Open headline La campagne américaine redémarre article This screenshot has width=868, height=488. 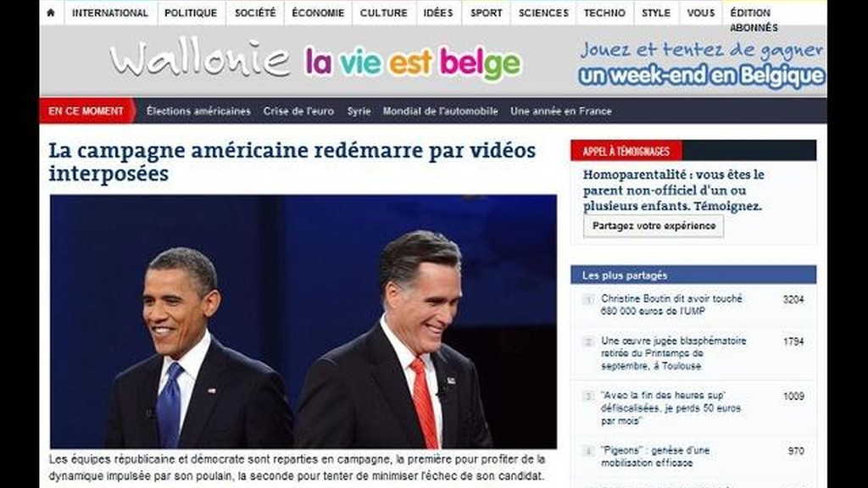[292, 162]
